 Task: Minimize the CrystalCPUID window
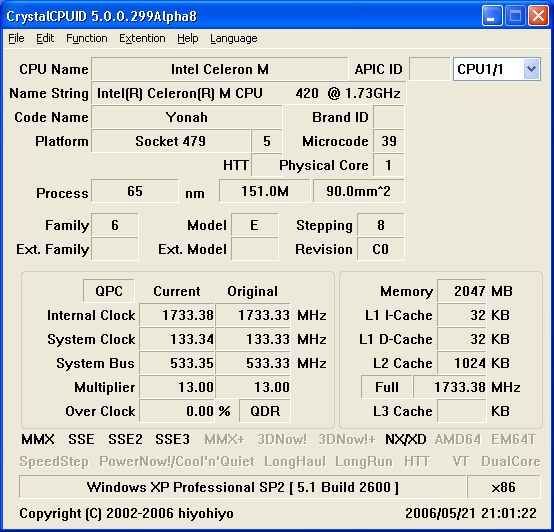click(x=491, y=16)
